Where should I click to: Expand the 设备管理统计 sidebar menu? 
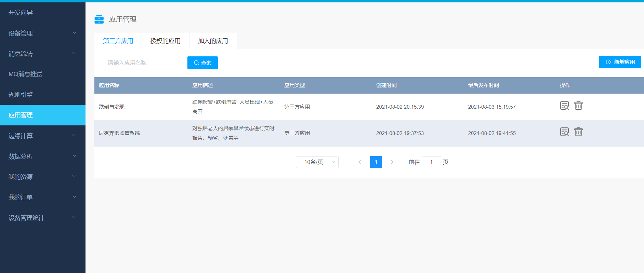coord(43,218)
